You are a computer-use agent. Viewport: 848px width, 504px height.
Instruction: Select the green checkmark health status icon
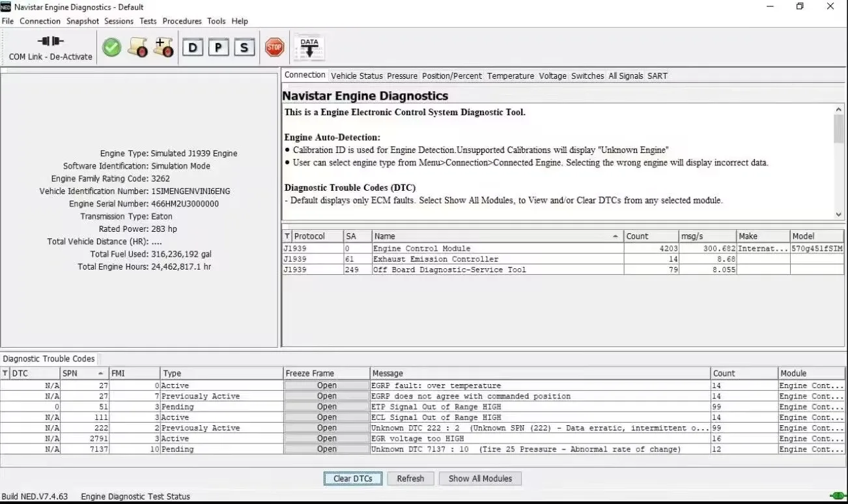(111, 47)
